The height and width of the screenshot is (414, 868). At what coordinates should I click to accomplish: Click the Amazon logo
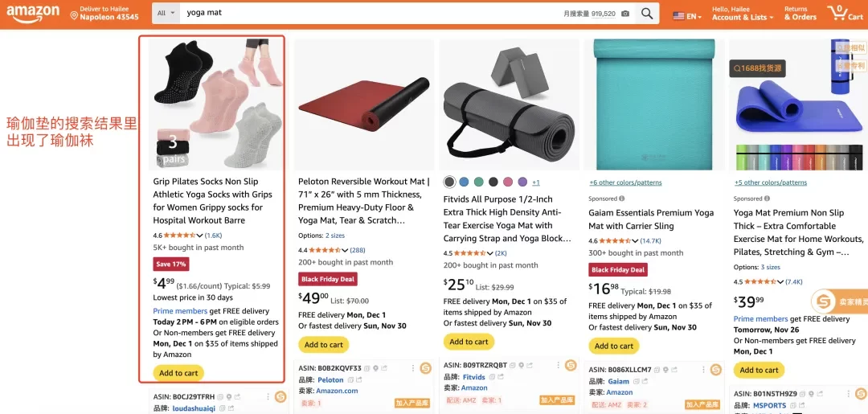pyautogui.click(x=34, y=14)
